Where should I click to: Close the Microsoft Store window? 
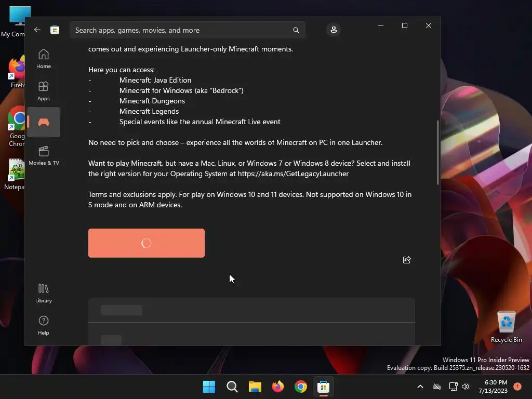(429, 25)
